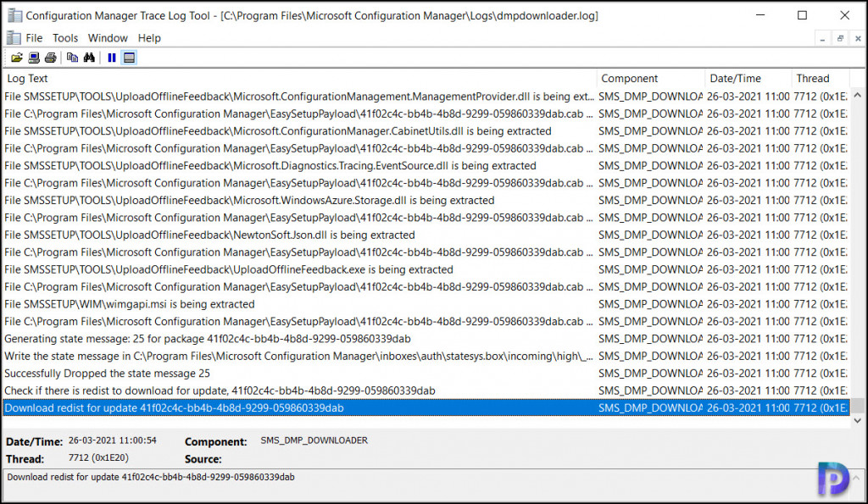This screenshot has height=504, width=868.
Task: Open the File menu
Action: point(34,37)
